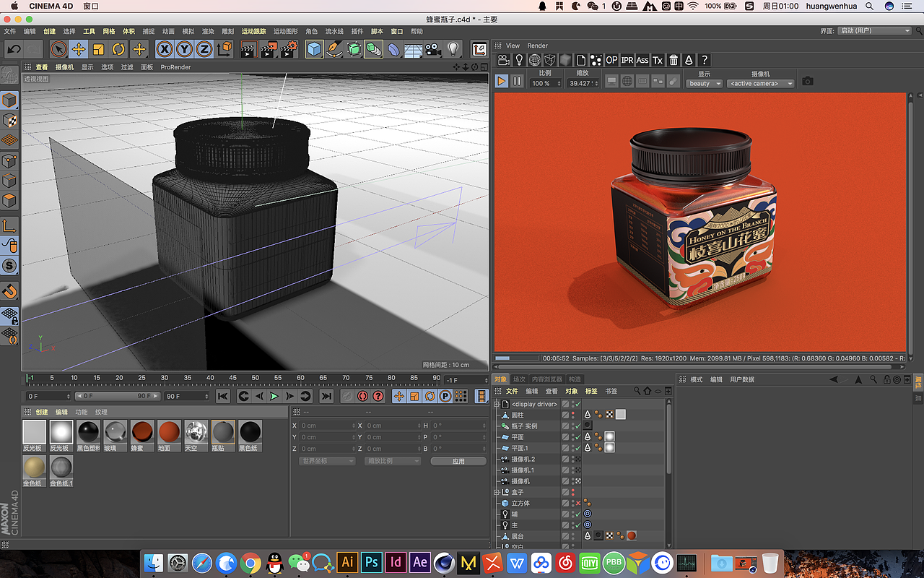
Task: Select the 地面 material swatch
Action: coord(169,436)
